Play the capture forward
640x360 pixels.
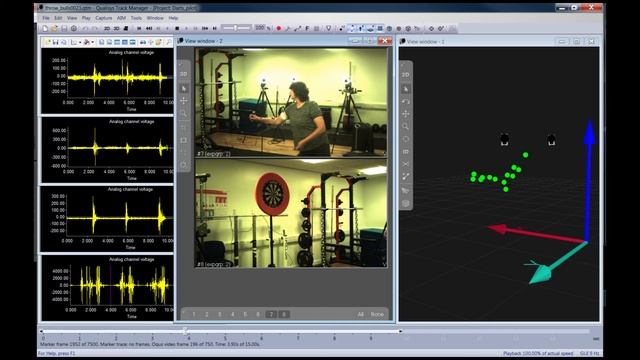pos(187,29)
